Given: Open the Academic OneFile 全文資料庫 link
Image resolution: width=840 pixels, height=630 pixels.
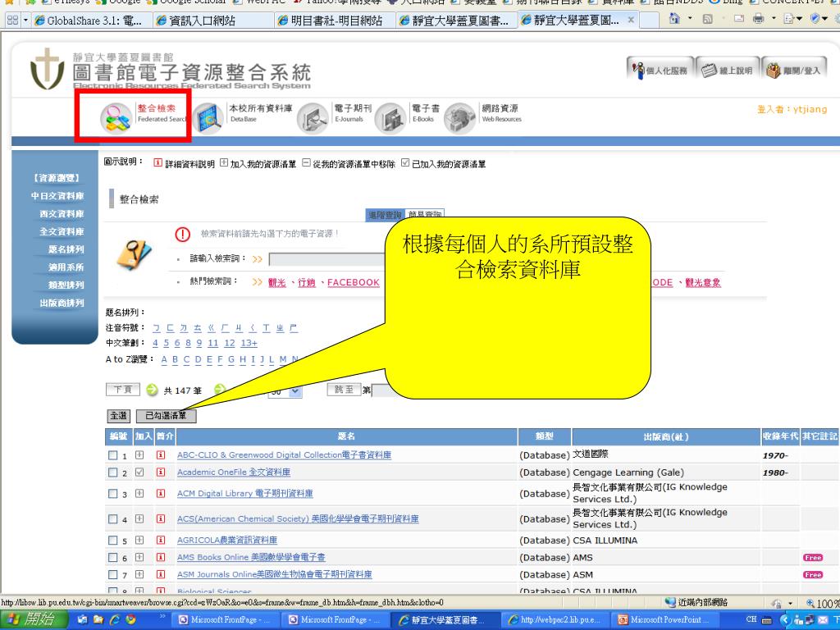Looking at the screenshot, I should click(234, 472).
